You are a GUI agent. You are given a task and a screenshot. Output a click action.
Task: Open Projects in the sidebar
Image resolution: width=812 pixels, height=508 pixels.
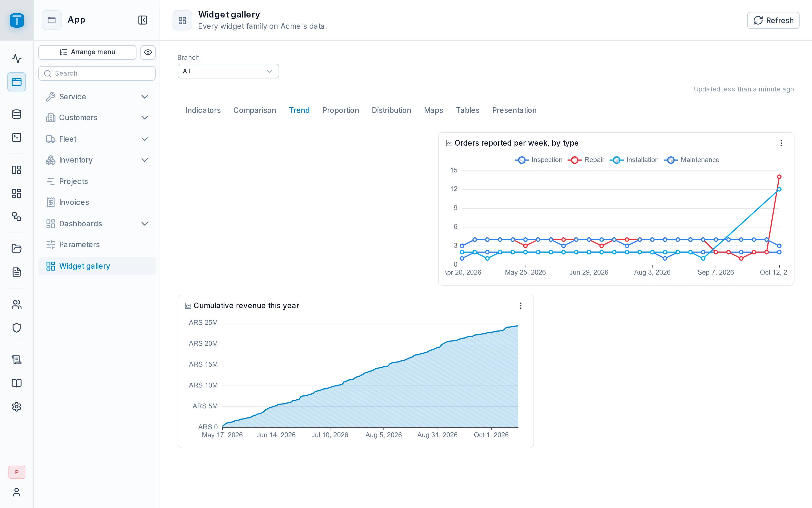pyautogui.click(x=97, y=181)
